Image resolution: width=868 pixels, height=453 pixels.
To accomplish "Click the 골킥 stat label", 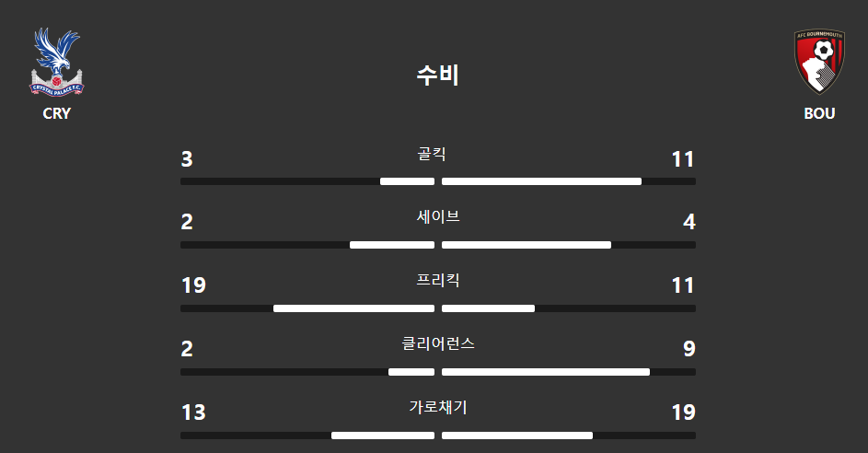I will click(432, 154).
